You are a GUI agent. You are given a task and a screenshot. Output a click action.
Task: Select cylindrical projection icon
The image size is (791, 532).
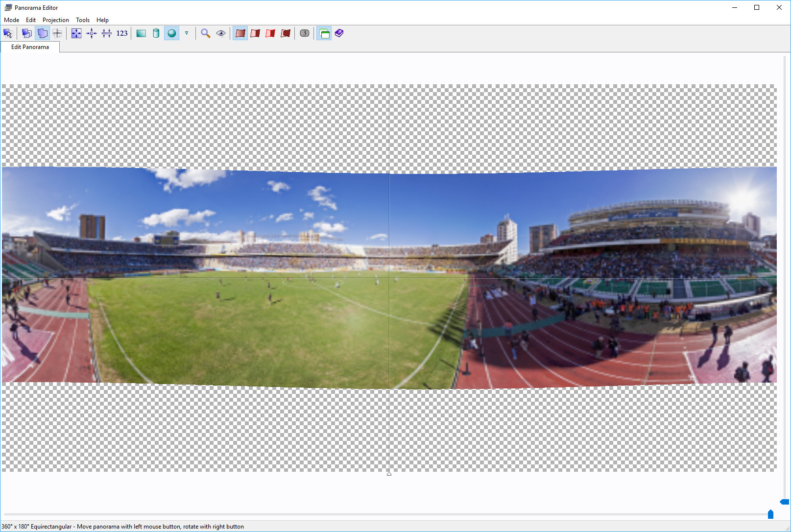[156, 33]
